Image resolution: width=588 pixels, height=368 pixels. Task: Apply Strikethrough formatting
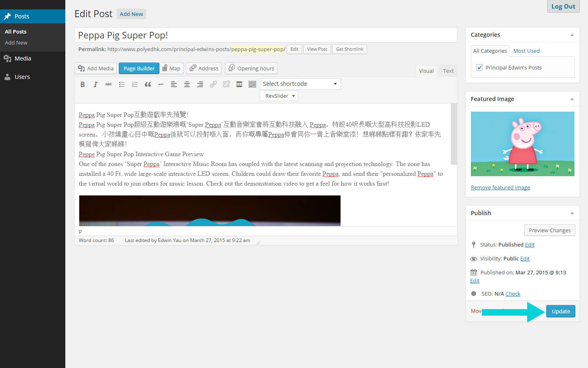[x=109, y=84]
